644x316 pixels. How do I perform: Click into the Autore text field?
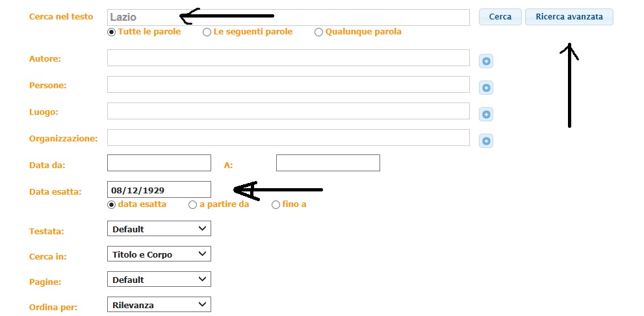288,58
